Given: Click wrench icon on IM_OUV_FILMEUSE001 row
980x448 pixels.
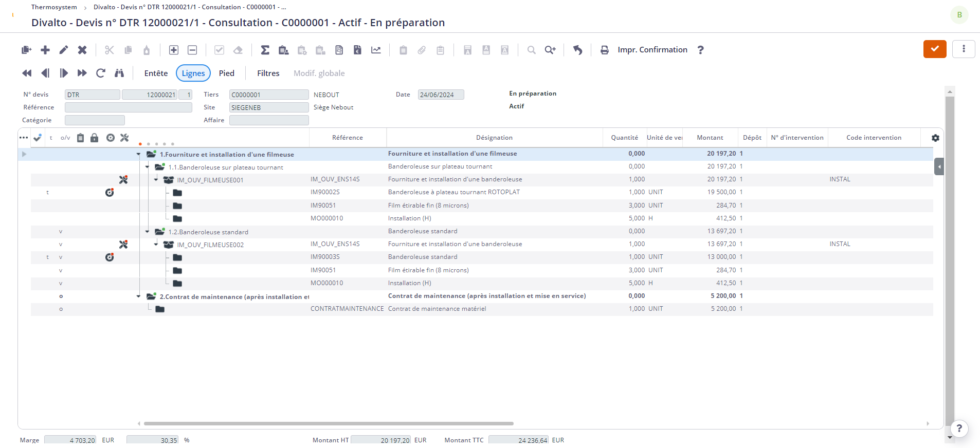Looking at the screenshot, I should 123,180.
